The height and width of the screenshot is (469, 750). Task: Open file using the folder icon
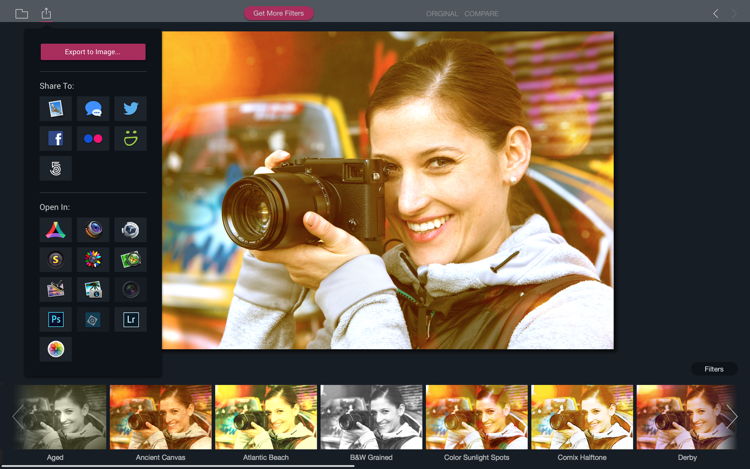coord(21,14)
